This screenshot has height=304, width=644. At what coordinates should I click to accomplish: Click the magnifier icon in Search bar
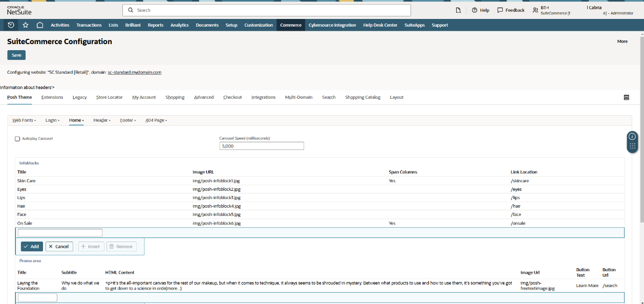tap(131, 10)
